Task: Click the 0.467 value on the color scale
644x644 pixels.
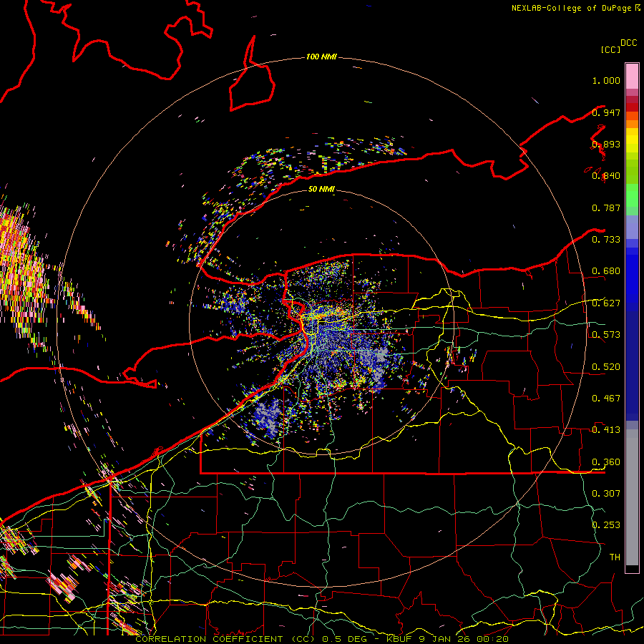Action: 606,398
